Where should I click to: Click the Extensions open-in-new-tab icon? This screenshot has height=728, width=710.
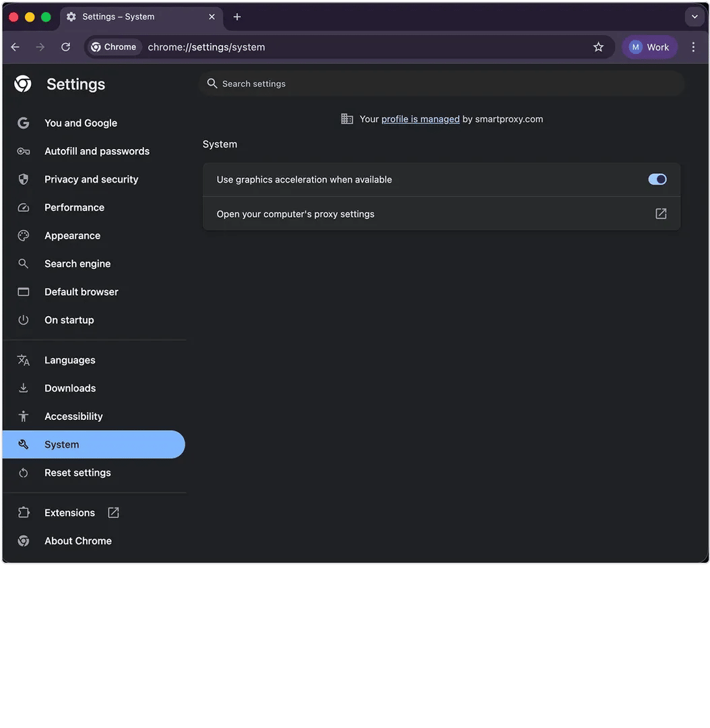click(x=113, y=513)
